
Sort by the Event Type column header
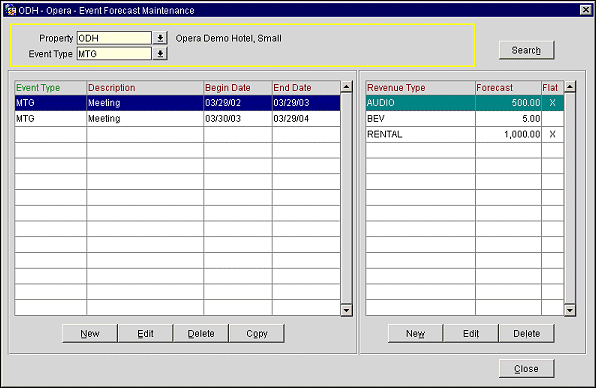(51, 88)
